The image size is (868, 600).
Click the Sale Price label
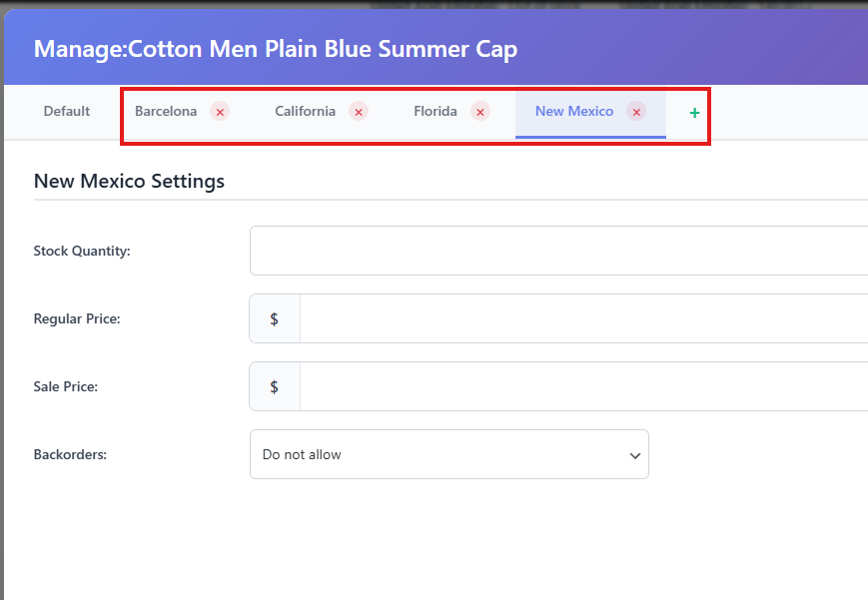tap(66, 386)
